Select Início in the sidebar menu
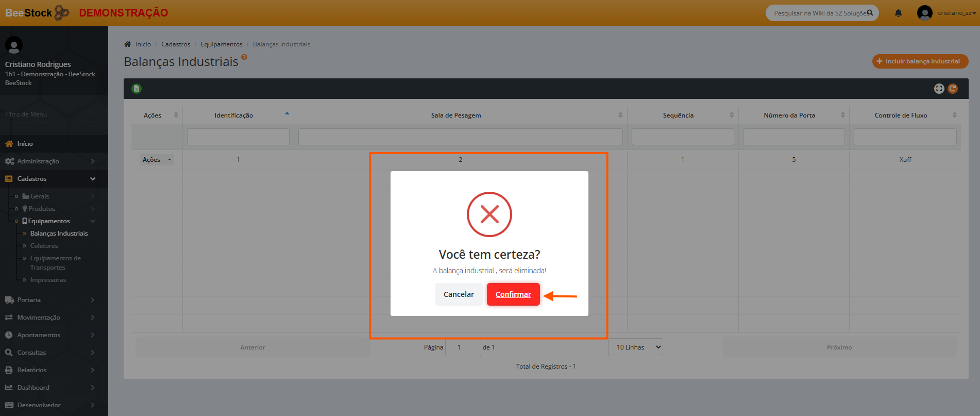This screenshot has width=980, height=416. coord(25,144)
